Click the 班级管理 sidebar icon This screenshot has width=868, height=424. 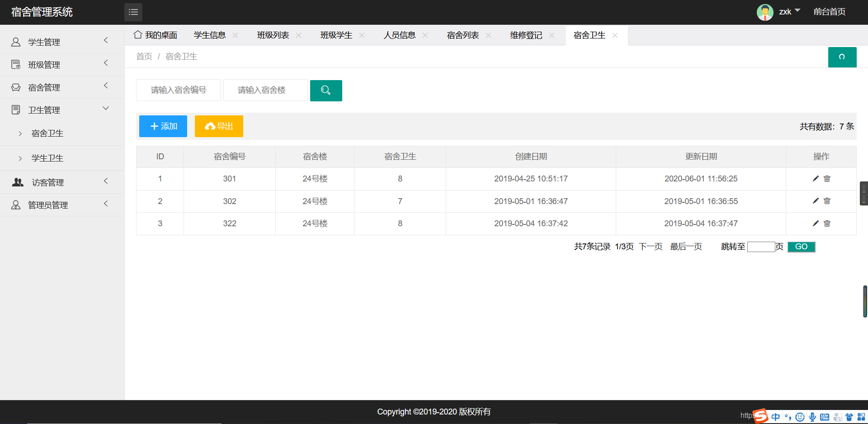[16, 65]
